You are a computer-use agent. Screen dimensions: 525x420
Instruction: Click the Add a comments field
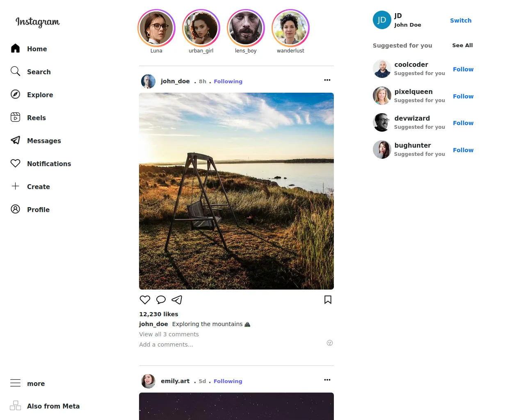166,345
